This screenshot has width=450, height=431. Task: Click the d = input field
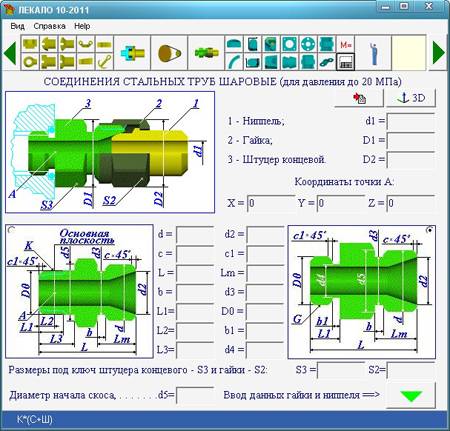195,235
